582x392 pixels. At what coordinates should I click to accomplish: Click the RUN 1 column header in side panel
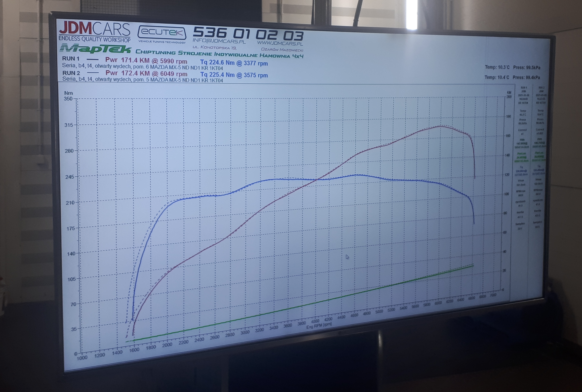524,88
